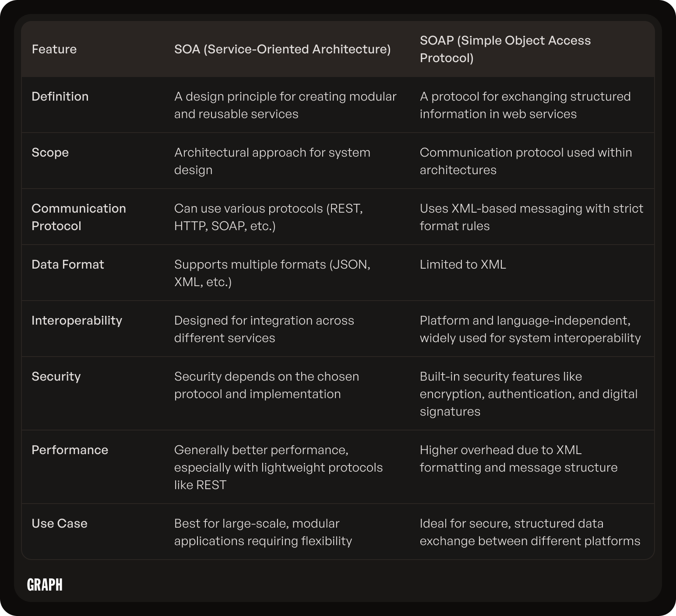Click "Built-in security features like encryption" cell

coord(528,394)
